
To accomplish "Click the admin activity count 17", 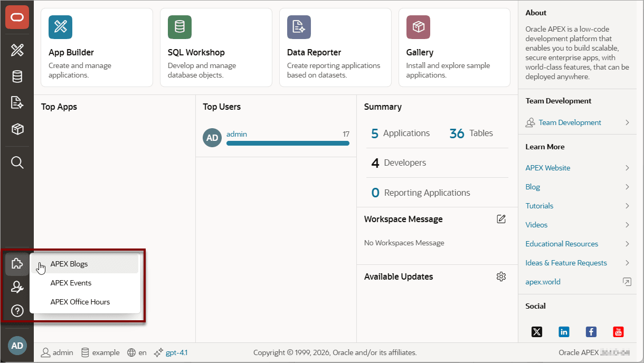I will click(346, 134).
